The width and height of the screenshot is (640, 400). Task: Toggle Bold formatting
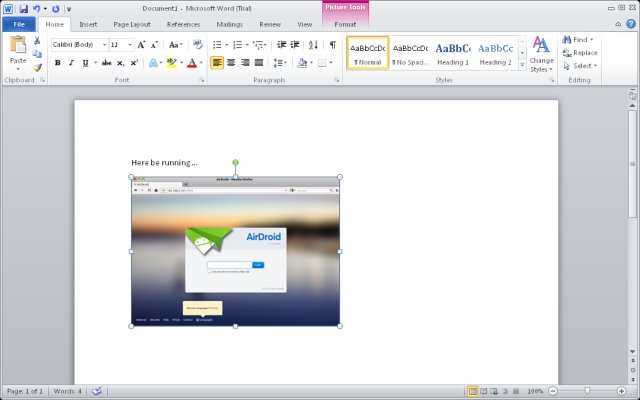tap(57, 63)
